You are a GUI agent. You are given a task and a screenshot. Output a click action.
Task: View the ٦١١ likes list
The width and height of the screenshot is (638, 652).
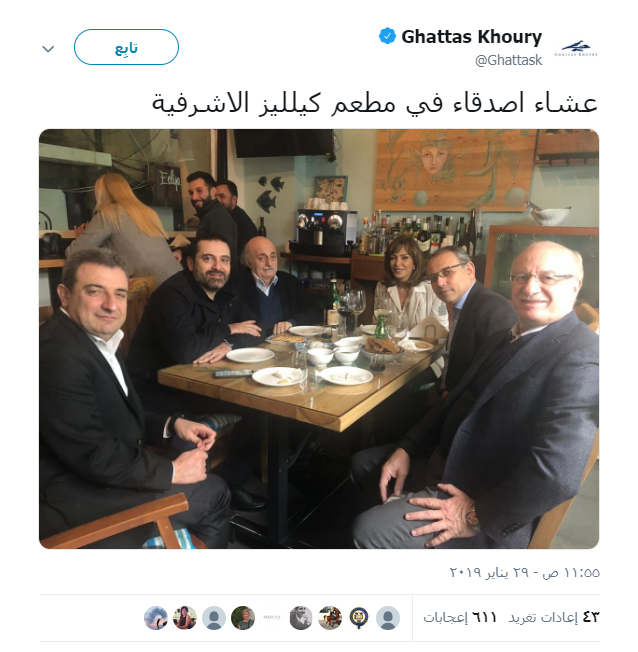coord(460,617)
